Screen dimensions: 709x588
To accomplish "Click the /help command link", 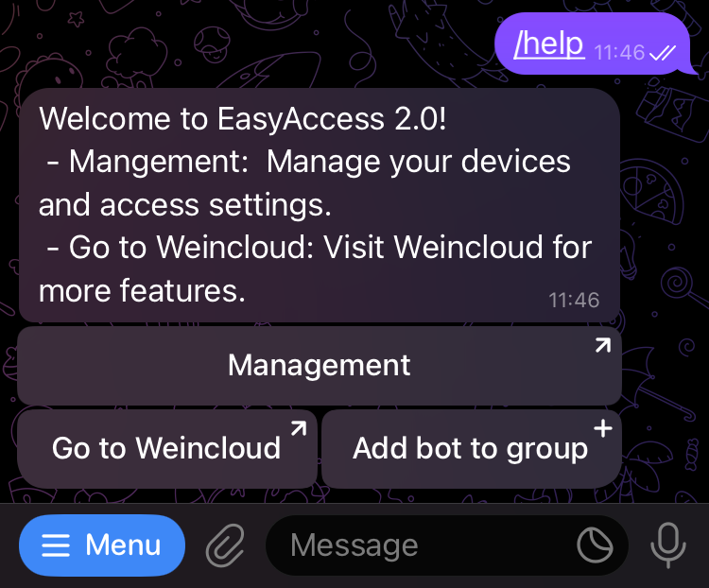I will 549,45.
